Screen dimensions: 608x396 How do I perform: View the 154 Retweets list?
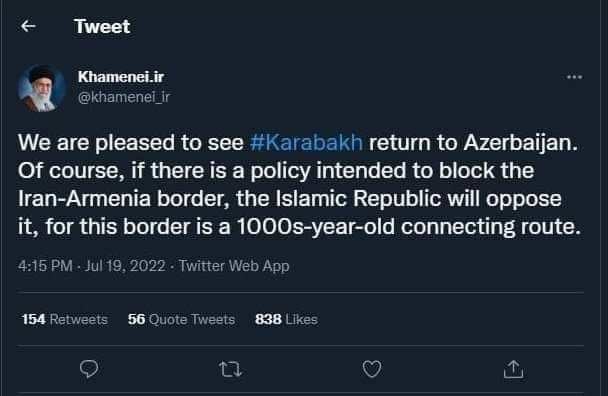click(x=65, y=319)
